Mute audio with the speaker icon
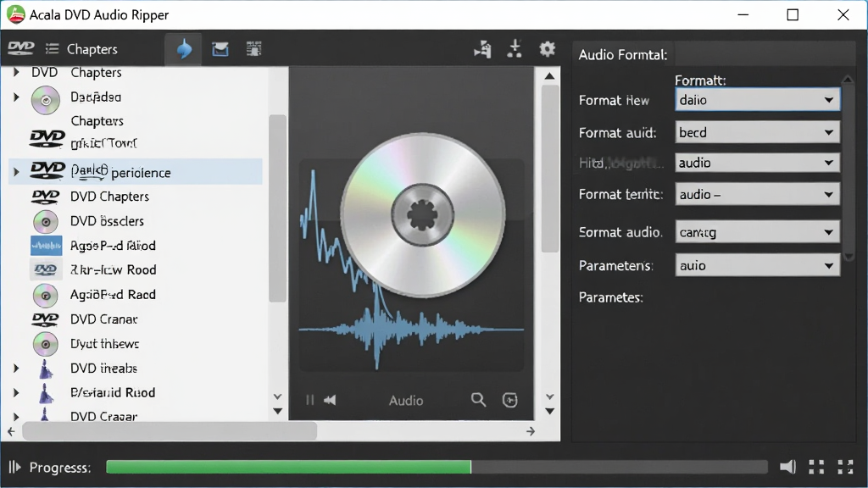This screenshot has width=868, height=488. point(787,467)
